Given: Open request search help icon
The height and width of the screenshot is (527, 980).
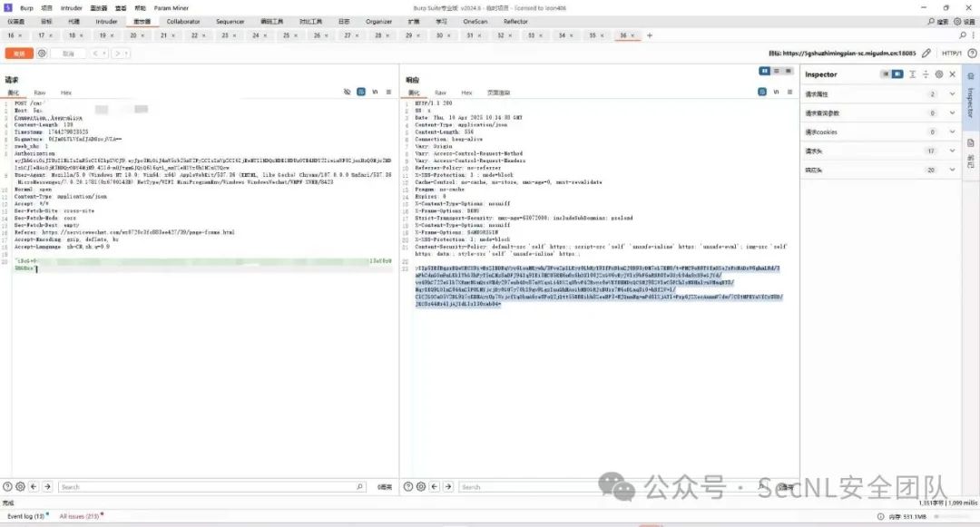Looking at the screenshot, I should pyautogui.click(x=7, y=486).
